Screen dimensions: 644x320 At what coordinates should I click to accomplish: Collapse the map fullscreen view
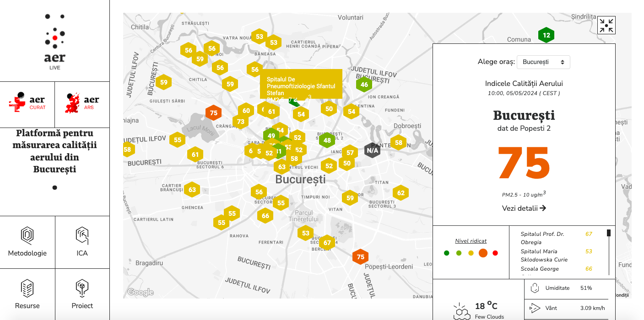coord(606,25)
